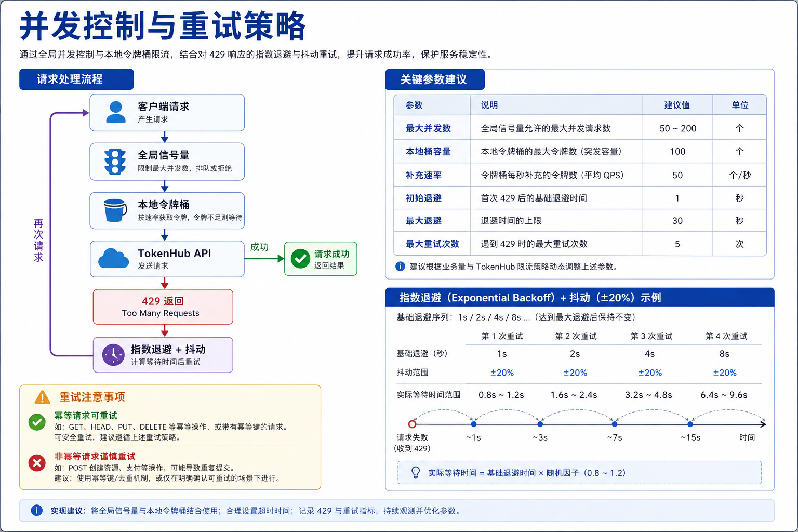Click the 第 2 次重试 column header

[x=576, y=336]
